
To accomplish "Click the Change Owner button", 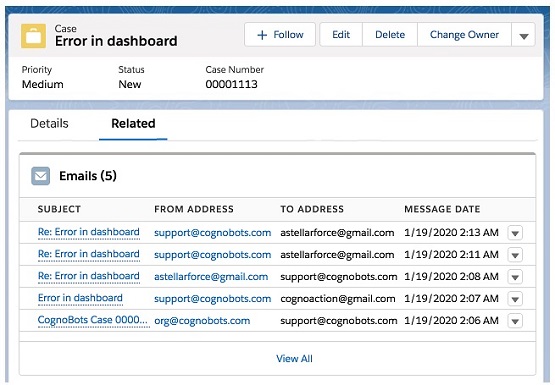I will pyautogui.click(x=464, y=35).
